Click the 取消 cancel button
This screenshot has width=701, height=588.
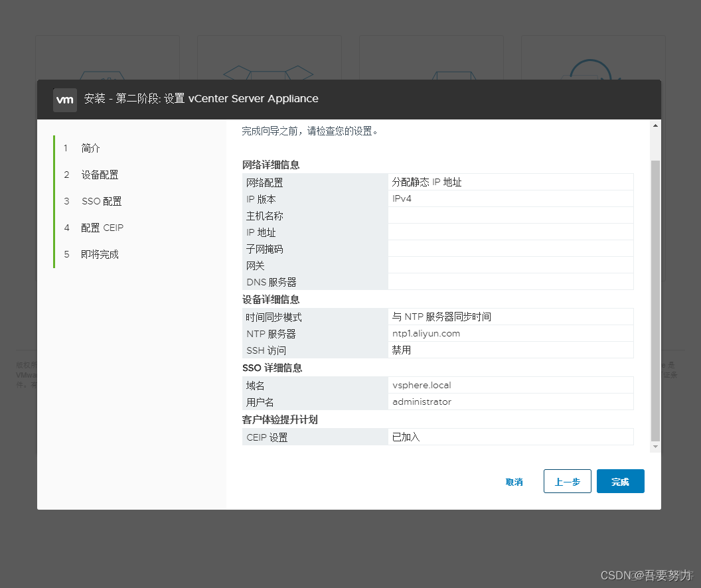[x=514, y=482]
